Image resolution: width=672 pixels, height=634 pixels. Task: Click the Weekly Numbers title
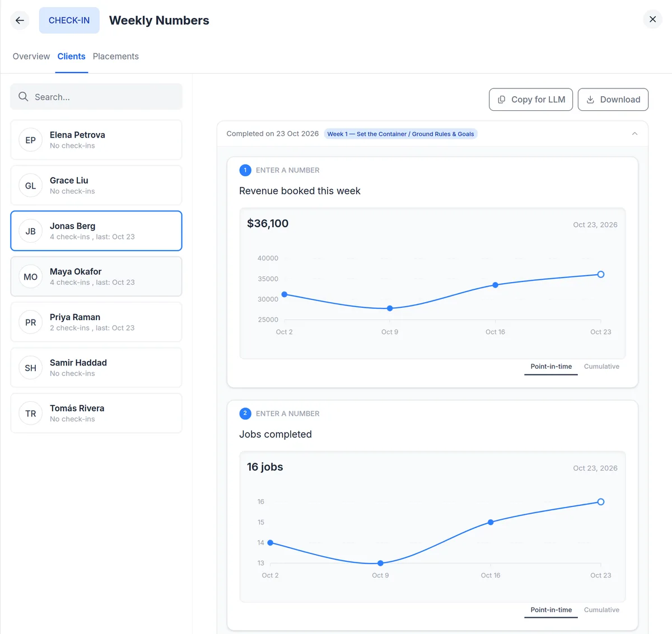[159, 20]
